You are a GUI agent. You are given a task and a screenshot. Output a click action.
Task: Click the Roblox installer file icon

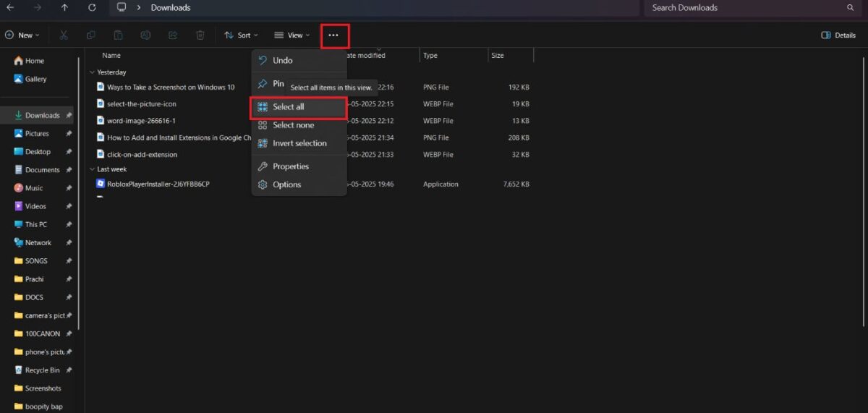pyautogui.click(x=101, y=184)
